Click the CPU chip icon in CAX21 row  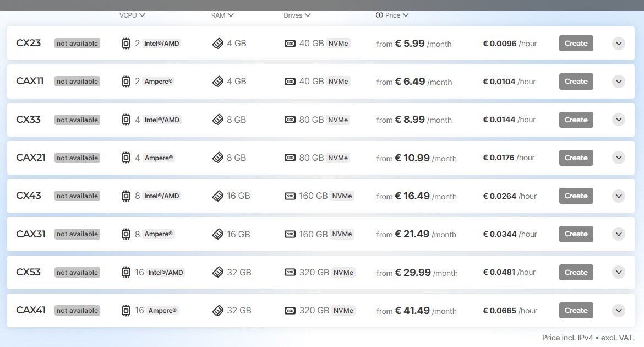click(126, 158)
